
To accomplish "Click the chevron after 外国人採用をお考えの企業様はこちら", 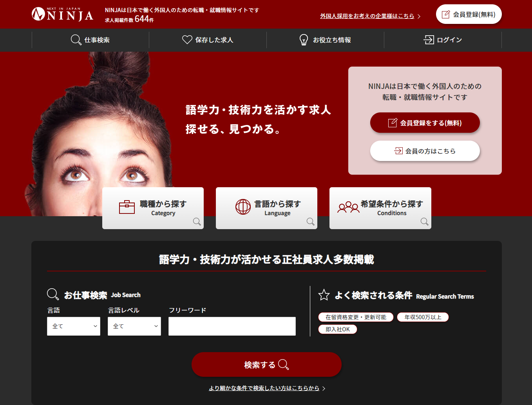I will coord(419,16).
